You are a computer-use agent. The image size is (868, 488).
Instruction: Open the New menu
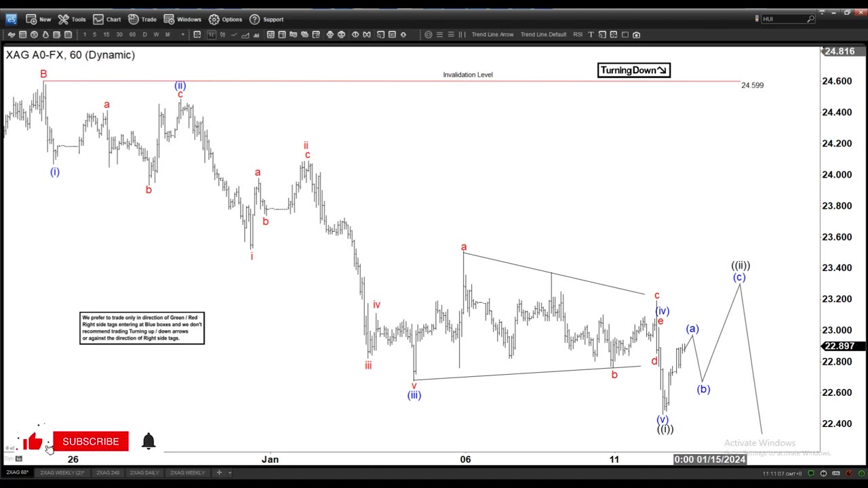(38, 19)
